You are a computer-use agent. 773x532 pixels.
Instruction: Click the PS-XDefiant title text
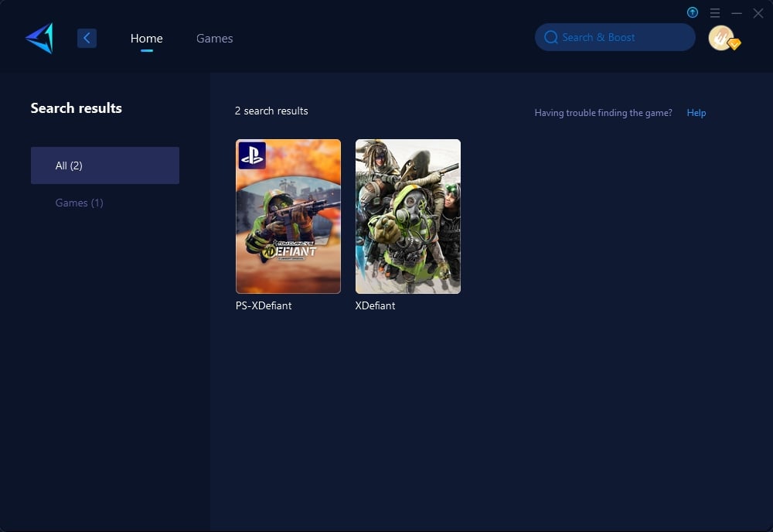264,305
